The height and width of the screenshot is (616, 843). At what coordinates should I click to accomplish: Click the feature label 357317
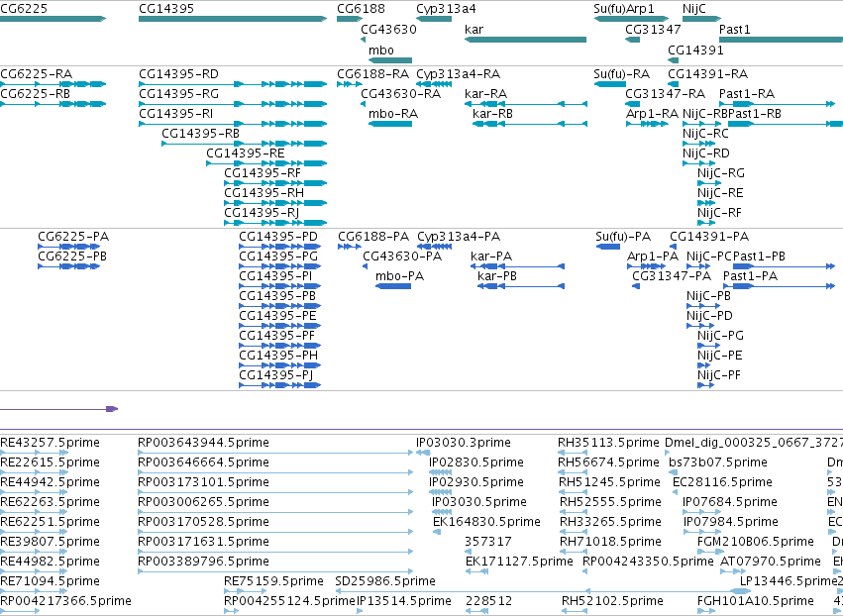tap(487, 542)
